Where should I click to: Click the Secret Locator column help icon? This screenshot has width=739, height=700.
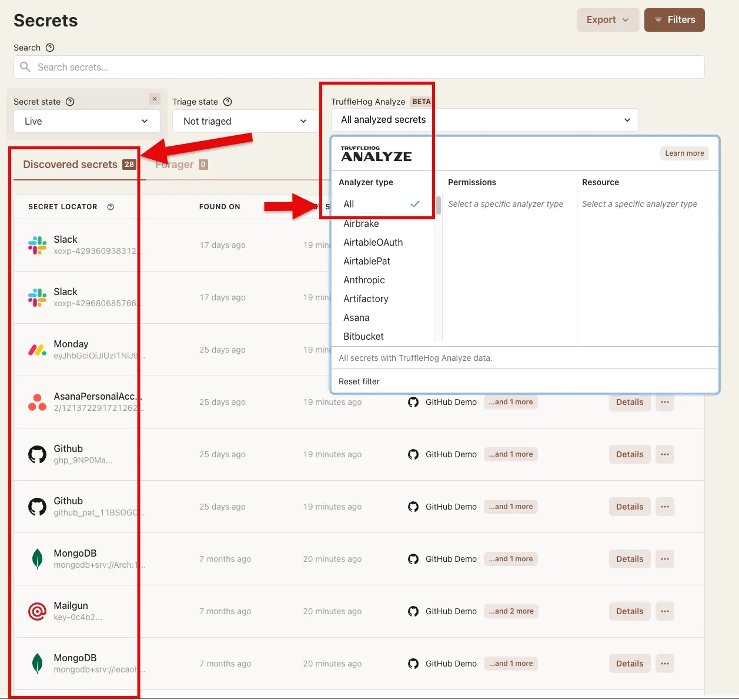point(111,207)
